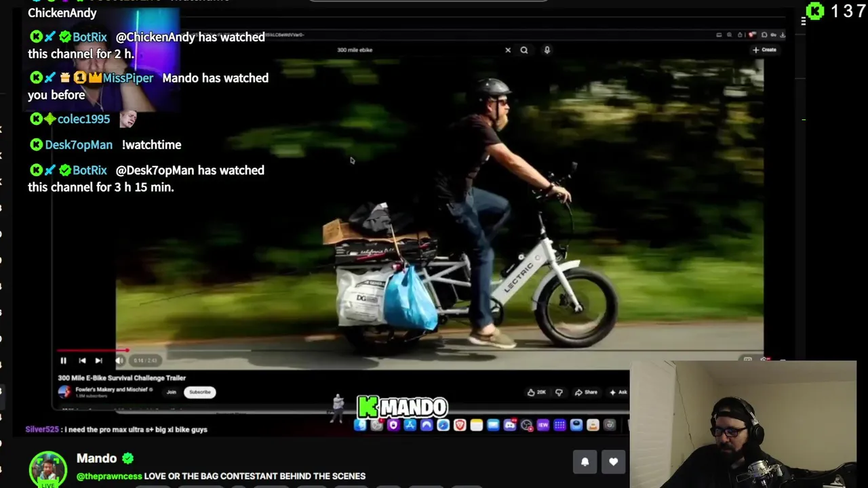This screenshot has width=868, height=488.
Task: Open App Store from the dock
Action: pos(410,425)
